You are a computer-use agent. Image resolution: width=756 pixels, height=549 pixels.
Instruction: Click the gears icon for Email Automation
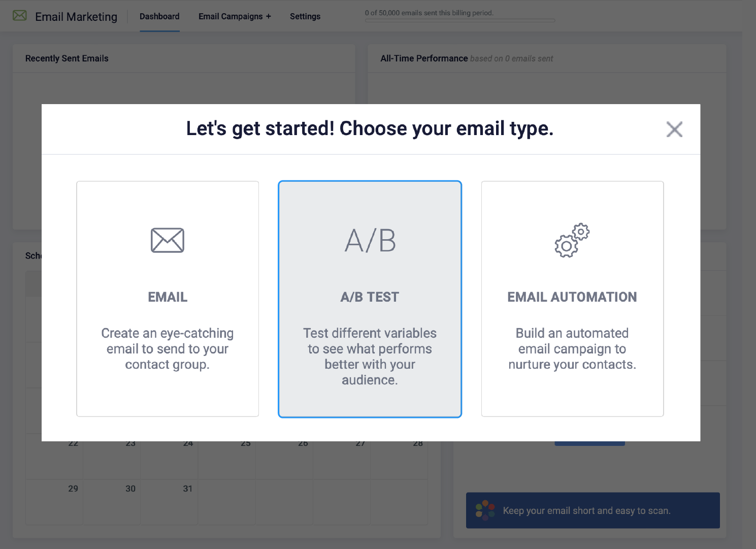pyautogui.click(x=572, y=240)
